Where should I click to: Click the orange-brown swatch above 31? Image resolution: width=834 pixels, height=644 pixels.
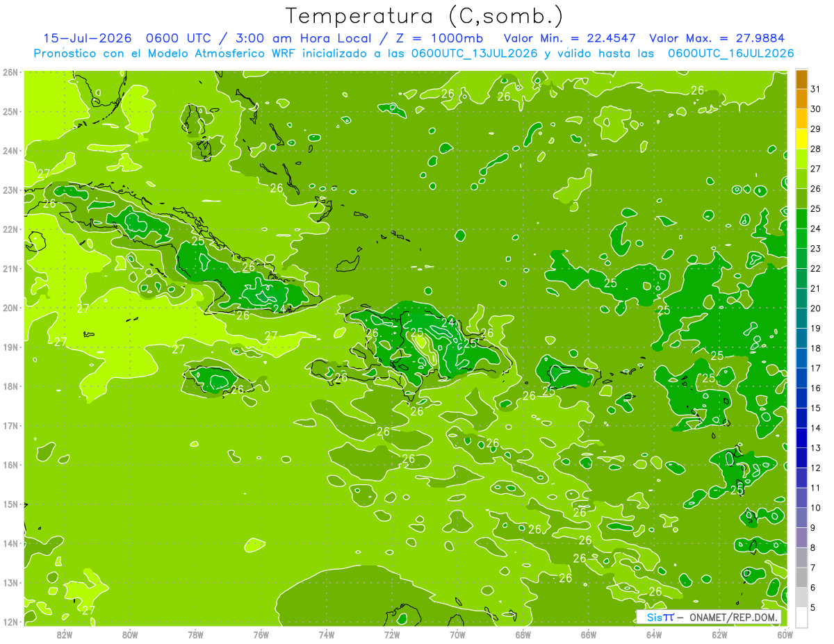(x=801, y=80)
